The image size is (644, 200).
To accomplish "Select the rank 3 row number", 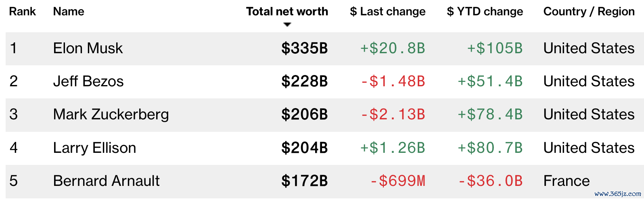I will tap(14, 115).
